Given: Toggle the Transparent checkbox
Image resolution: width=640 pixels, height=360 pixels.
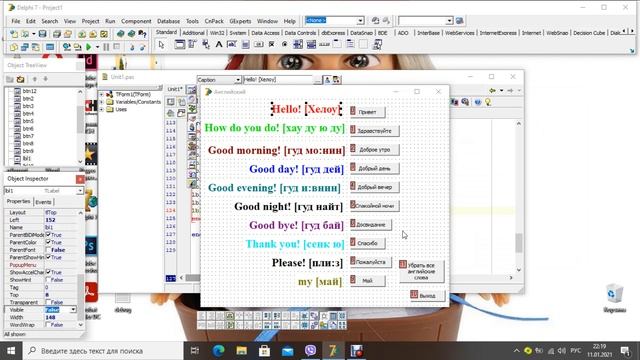Looking at the screenshot, I should tap(48, 302).
